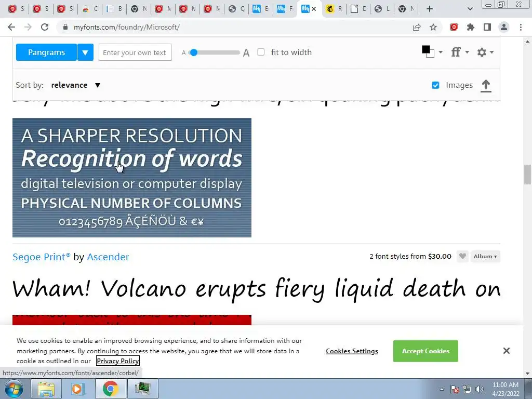Switch to the tab labeled C

pyautogui.click(x=90, y=9)
